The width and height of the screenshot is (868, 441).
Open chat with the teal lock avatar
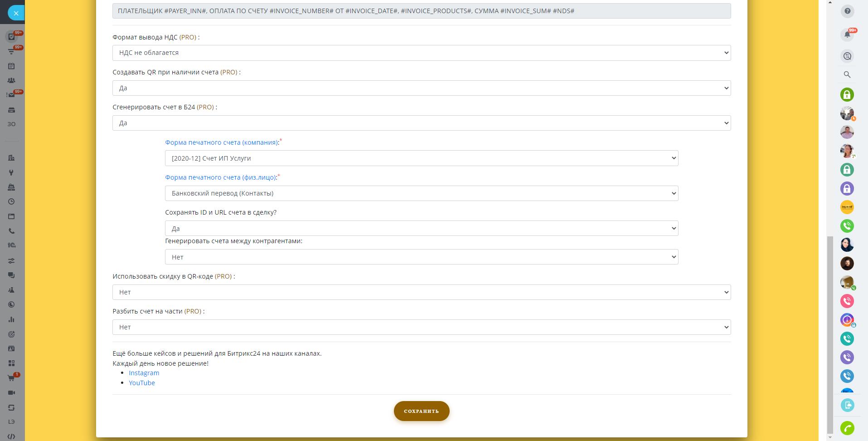pos(847,170)
